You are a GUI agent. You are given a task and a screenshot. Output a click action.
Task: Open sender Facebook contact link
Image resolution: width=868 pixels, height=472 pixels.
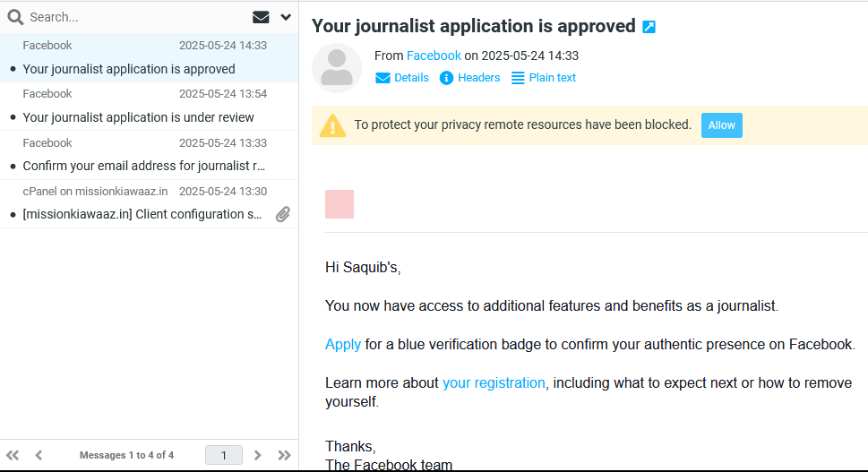(434, 56)
